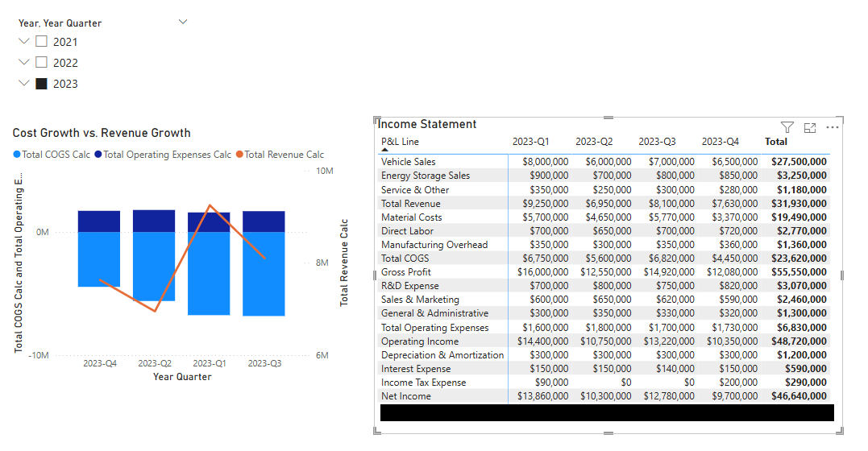This screenshot has height=451, width=868.
Task: Click the 2023-Q4 bar's light blue COGS segment
Action: [99, 258]
